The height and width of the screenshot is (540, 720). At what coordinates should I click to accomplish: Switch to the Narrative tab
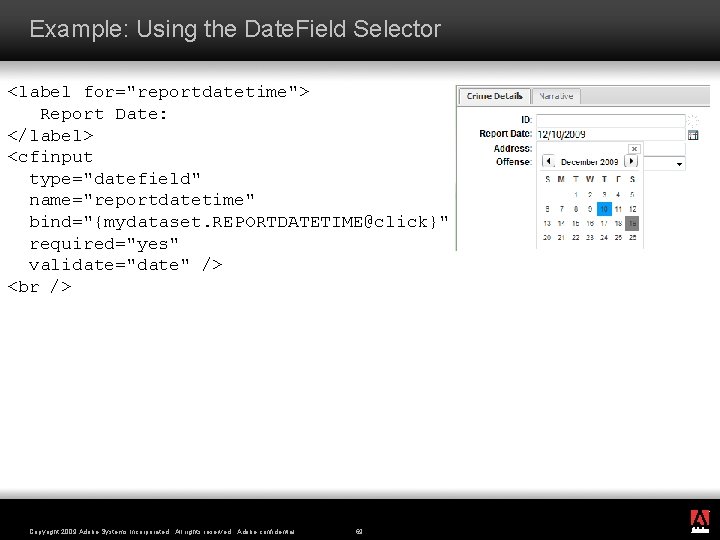click(x=555, y=96)
